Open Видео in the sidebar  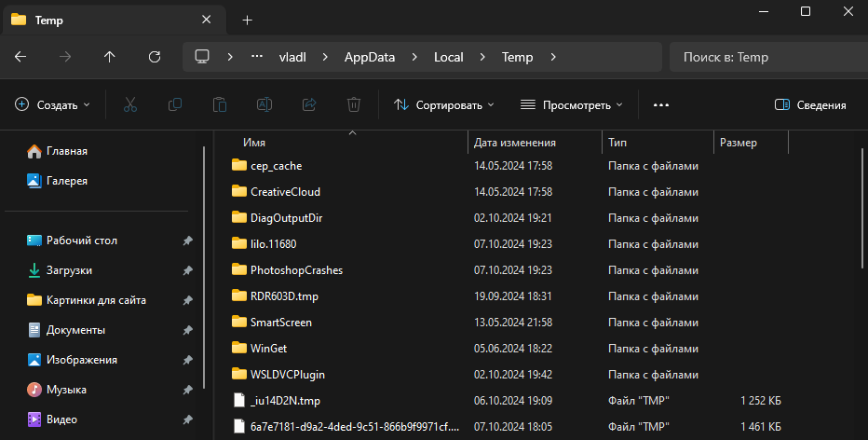[x=52, y=420]
